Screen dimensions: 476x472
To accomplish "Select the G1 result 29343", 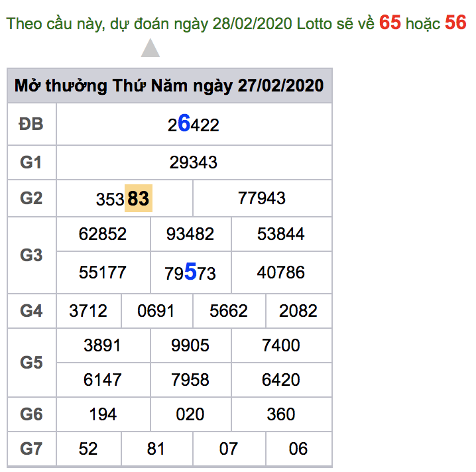I will (x=193, y=162).
